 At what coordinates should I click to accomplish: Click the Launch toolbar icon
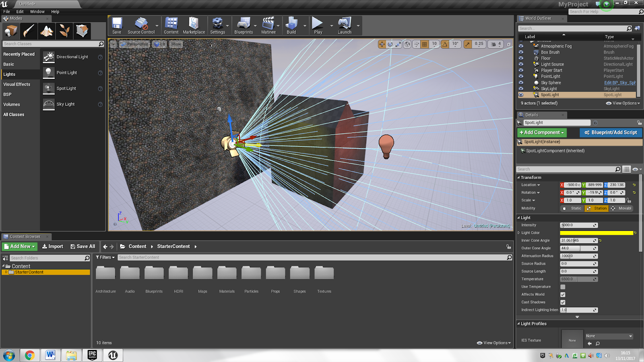point(345,26)
